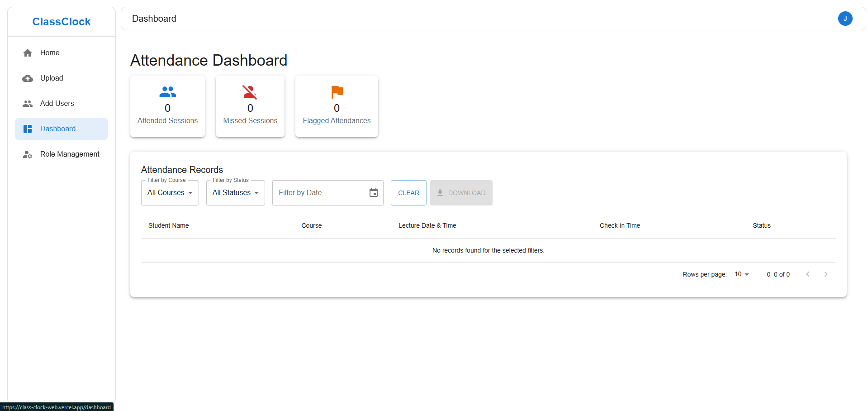Open the date picker calendar icon

[373, 192]
